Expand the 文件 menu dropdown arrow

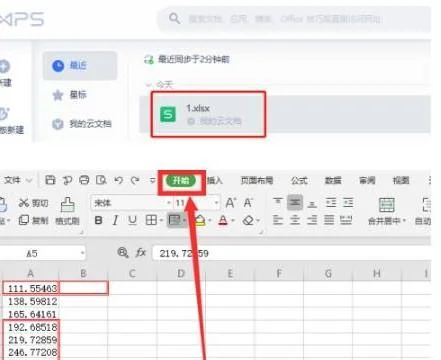coord(29,181)
